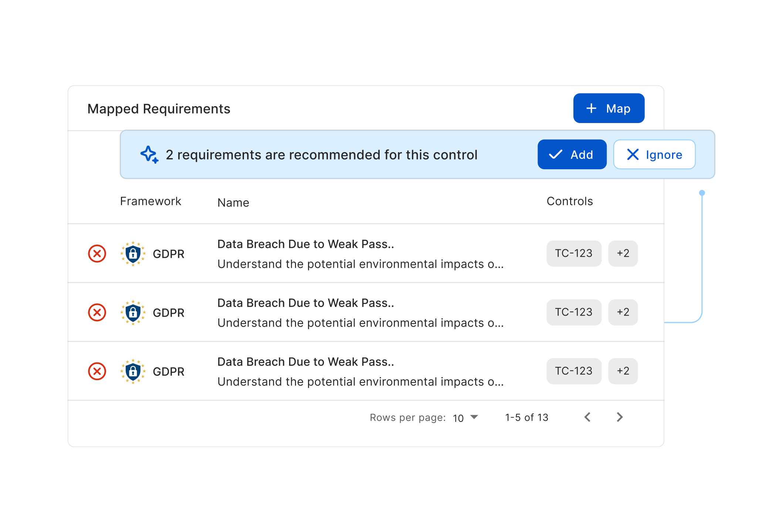Click the TC-123 control tag in second row
The width and height of the screenshot is (783, 532).
(x=574, y=312)
